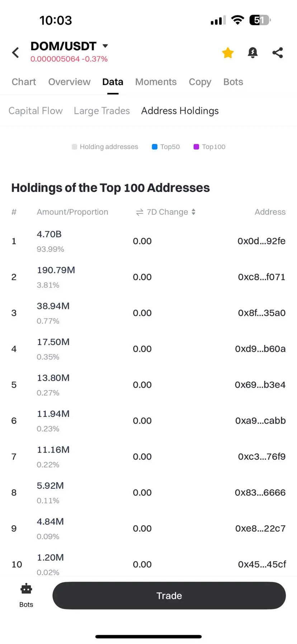Toggle Holding addresses legend
The width and height of the screenshot is (297, 644).
pyautogui.click(x=105, y=147)
